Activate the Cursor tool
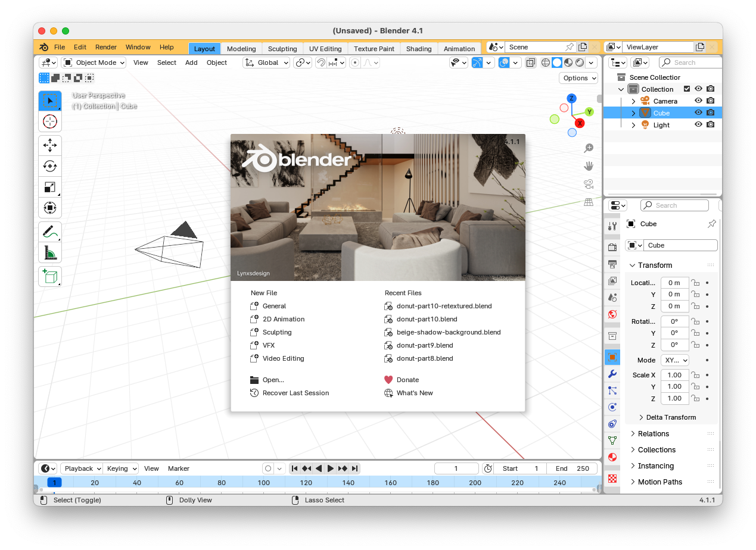 [x=50, y=122]
